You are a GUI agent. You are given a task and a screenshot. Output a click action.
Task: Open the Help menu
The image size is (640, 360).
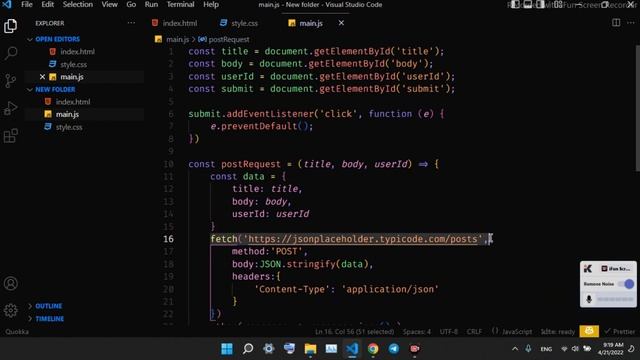click(x=211, y=4)
